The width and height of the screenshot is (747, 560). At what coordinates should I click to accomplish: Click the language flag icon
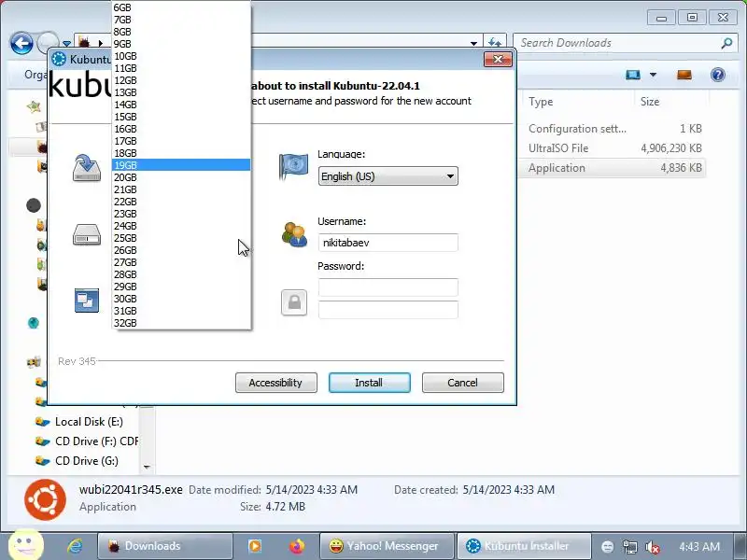(293, 167)
